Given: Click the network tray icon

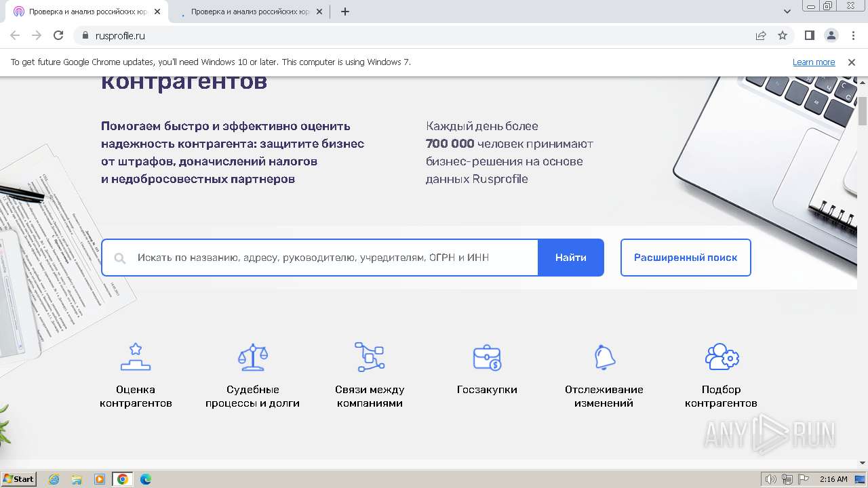Looking at the screenshot, I should [787, 479].
